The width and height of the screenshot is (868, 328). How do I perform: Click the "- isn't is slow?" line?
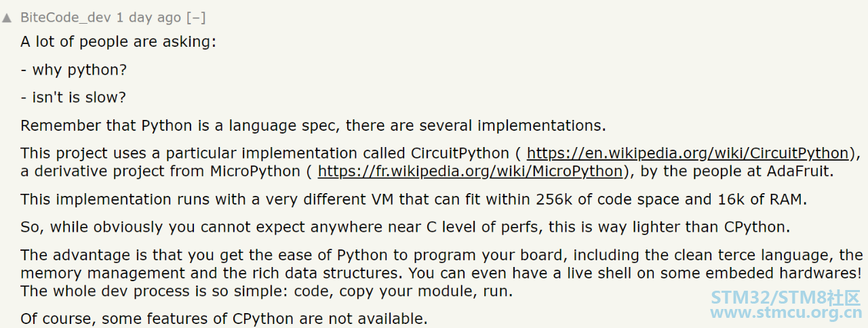73,98
